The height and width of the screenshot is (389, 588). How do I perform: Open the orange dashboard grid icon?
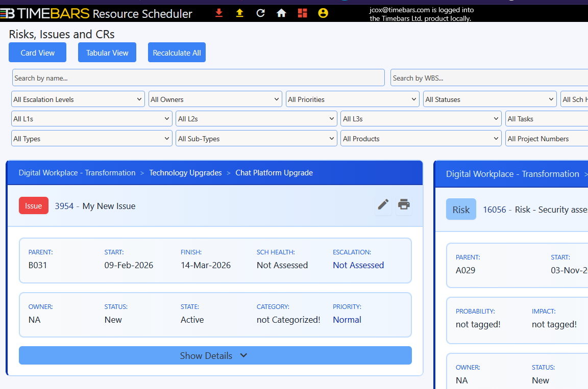[302, 13]
